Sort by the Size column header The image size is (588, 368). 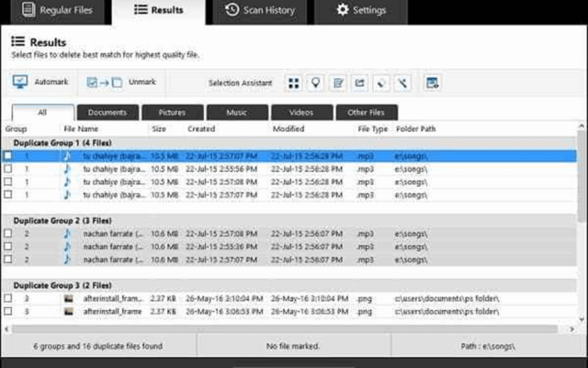[x=159, y=129]
